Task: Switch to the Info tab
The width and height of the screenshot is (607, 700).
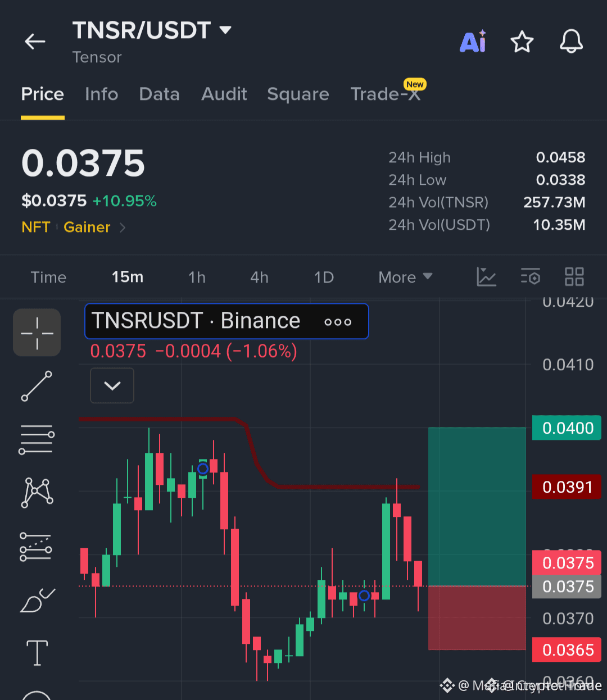Action: (102, 94)
